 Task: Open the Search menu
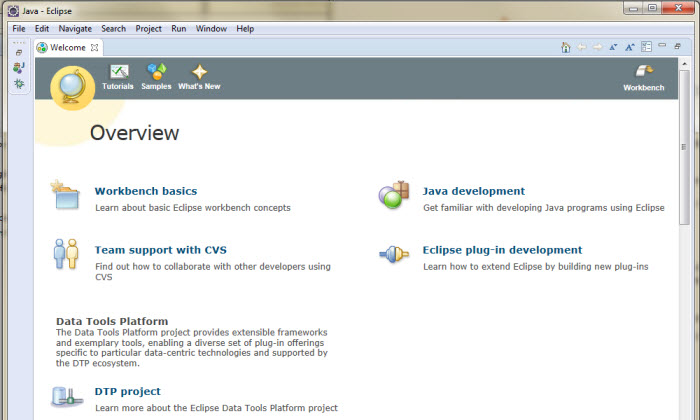(x=113, y=29)
